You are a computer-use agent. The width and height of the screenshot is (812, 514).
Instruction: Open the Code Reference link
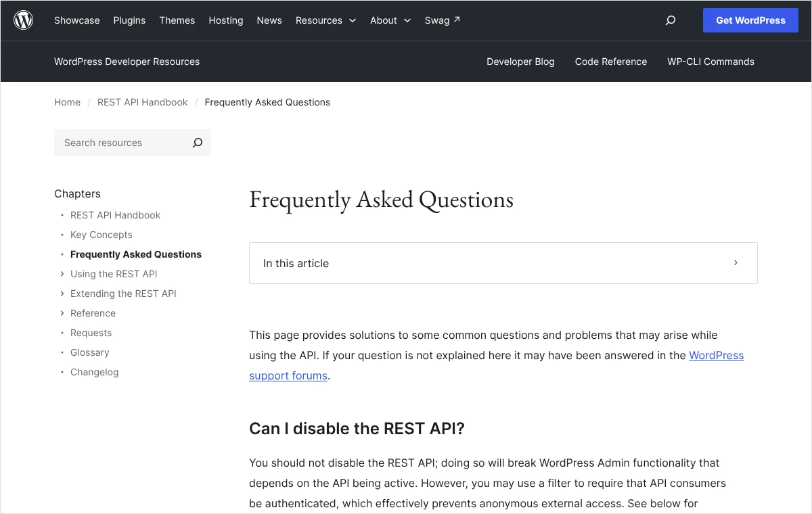(611, 62)
